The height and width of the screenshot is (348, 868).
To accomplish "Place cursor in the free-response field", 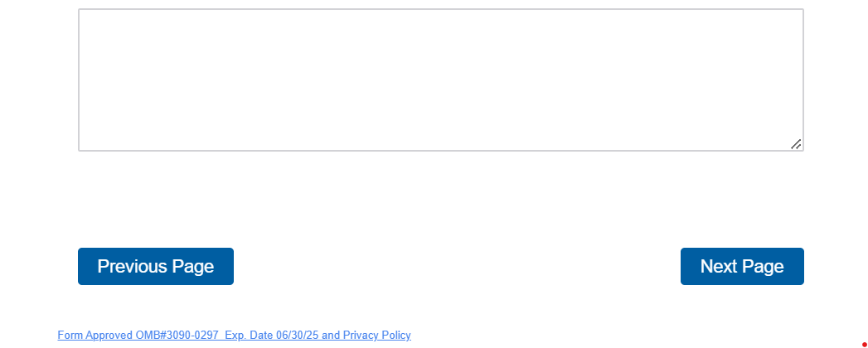I will [440, 80].
